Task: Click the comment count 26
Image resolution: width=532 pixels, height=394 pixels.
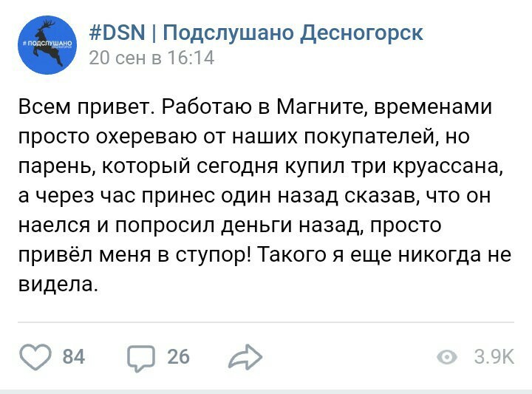Action: click(178, 358)
